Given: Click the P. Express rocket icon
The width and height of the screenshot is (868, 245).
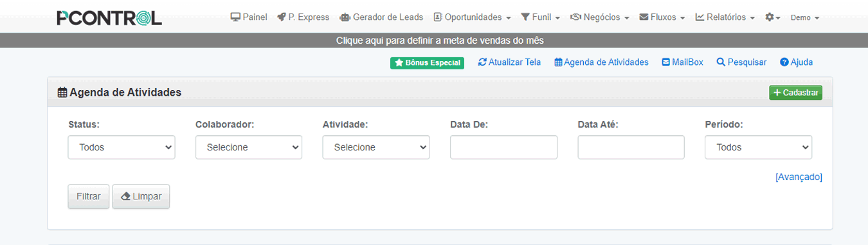Looking at the screenshot, I should 282,17.
